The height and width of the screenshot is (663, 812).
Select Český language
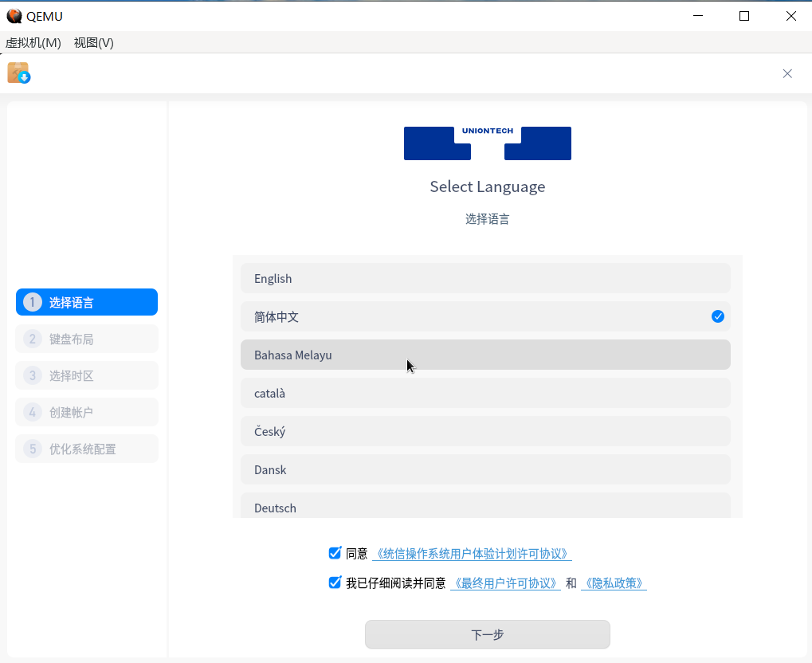click(485, 431)
